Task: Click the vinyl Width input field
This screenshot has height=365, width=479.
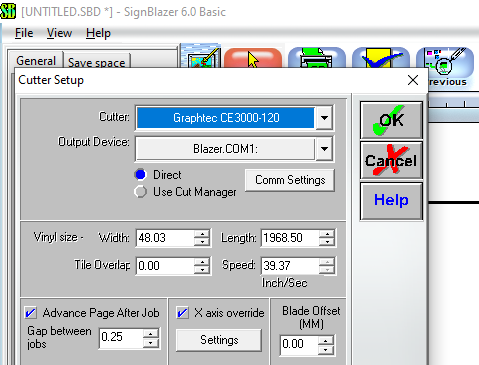Action: tap(165, 238)
